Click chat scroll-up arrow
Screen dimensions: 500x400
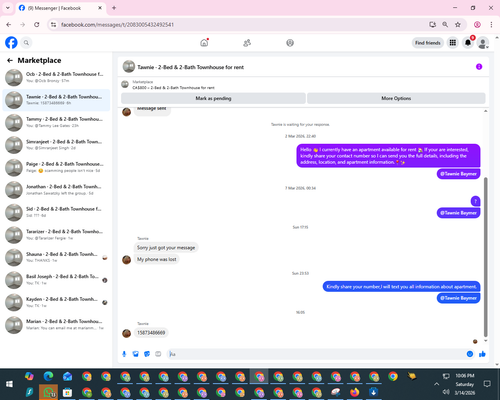click(486, 111)
